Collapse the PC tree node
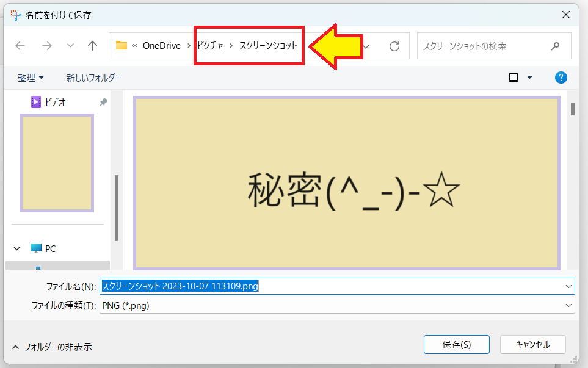The height and width of the screenshot is (368, 588). point(16,249)
